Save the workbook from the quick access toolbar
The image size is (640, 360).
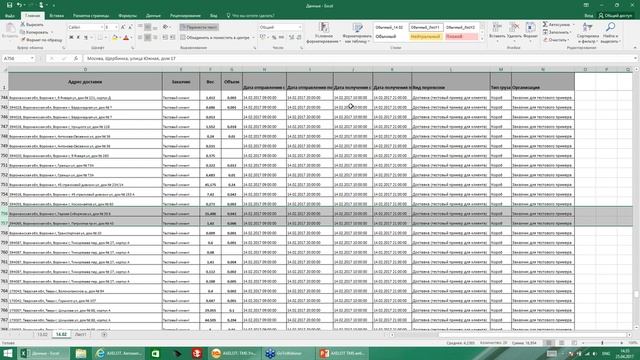click(9, 5)
